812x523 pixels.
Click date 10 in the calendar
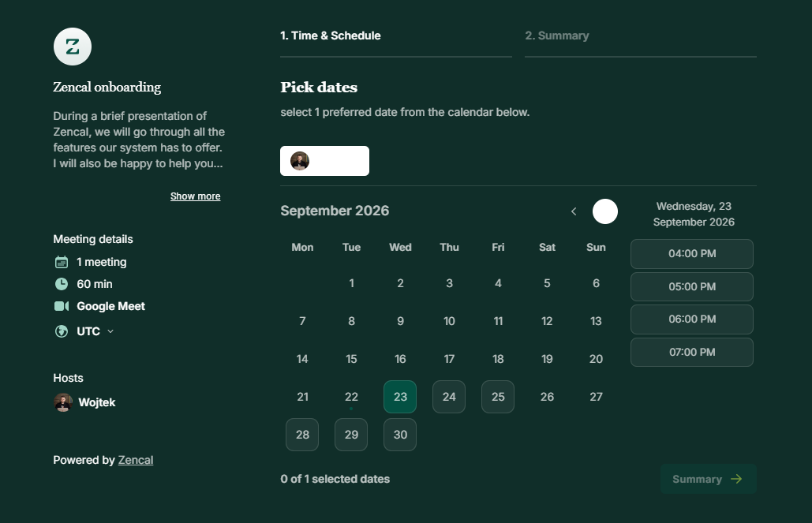coord(449,321)
